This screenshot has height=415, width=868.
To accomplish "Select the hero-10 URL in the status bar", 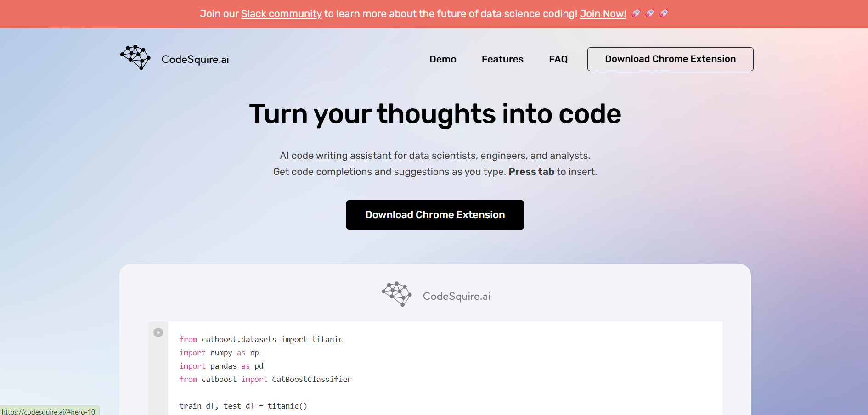I will [48, 411].
